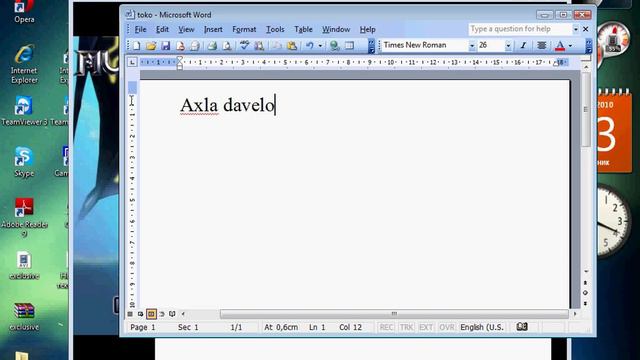Image resolution: width=640 pixels, height=360 pixels.
Task: Open the View menu
Action: [x=186, y=29]
